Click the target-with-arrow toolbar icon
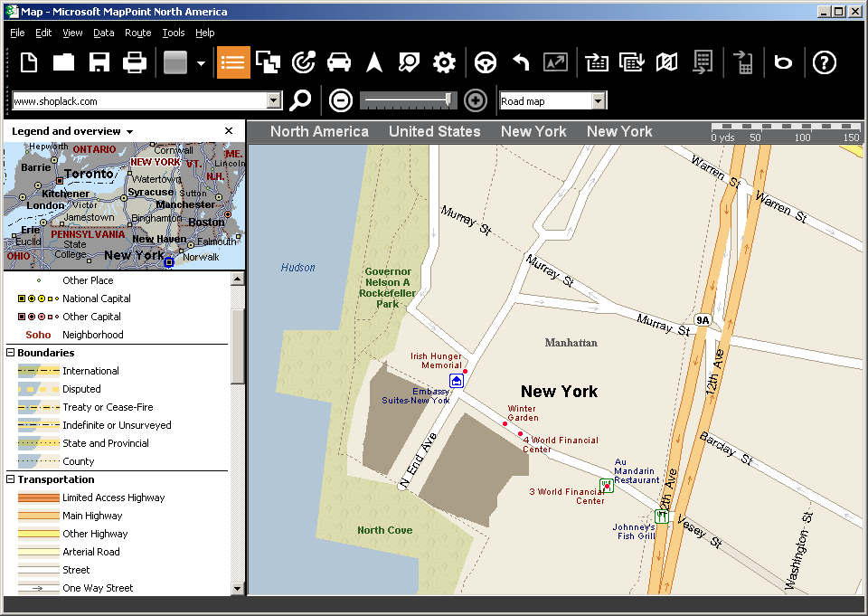868x616 pixels. (304, 62)
